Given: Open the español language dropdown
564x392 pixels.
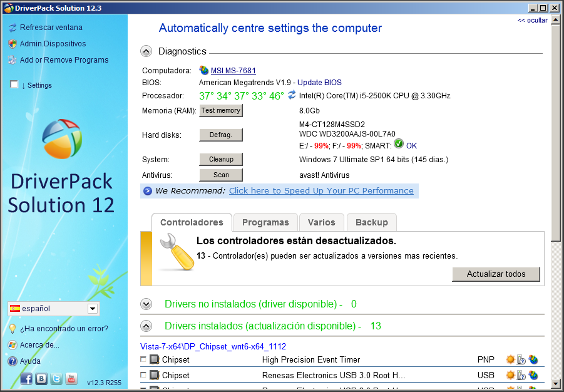Looking at the screenshot, I should coord(93,309).
